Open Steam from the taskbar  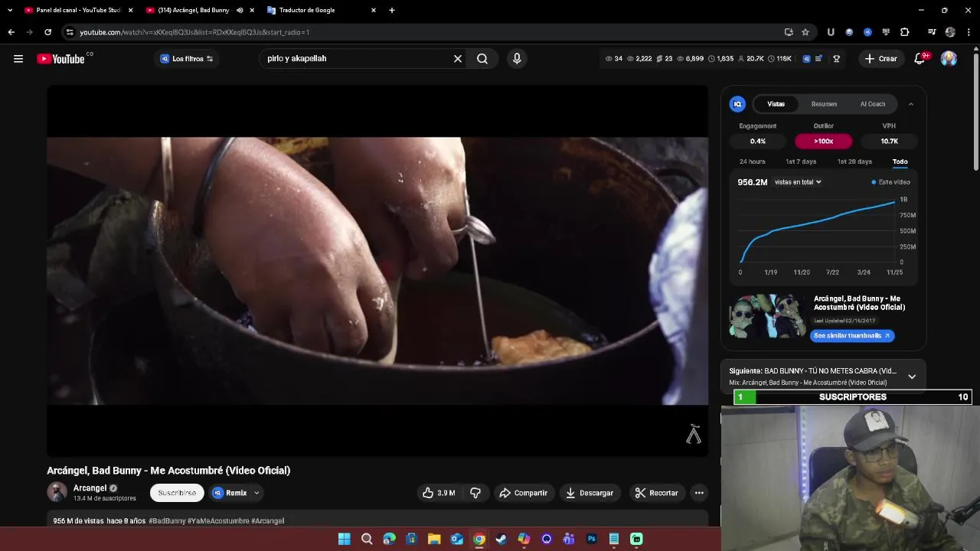point(501,539)
